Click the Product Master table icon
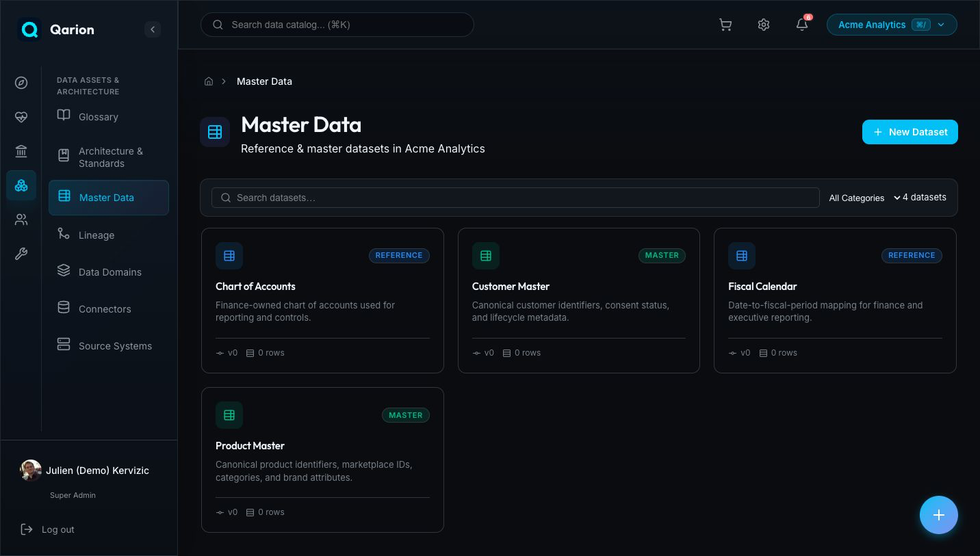Screen dimensions: 980x556 point(229,415)
